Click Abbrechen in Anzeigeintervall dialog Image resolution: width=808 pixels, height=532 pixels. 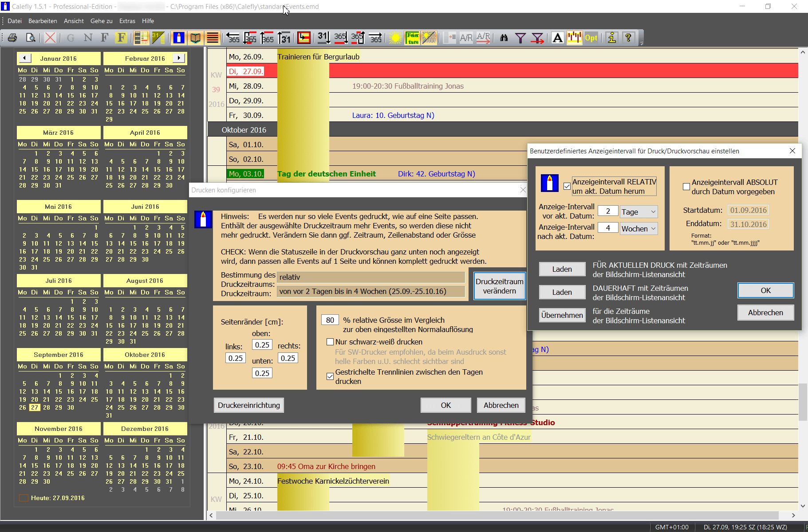pyautogui.click(x=766, y=313)
